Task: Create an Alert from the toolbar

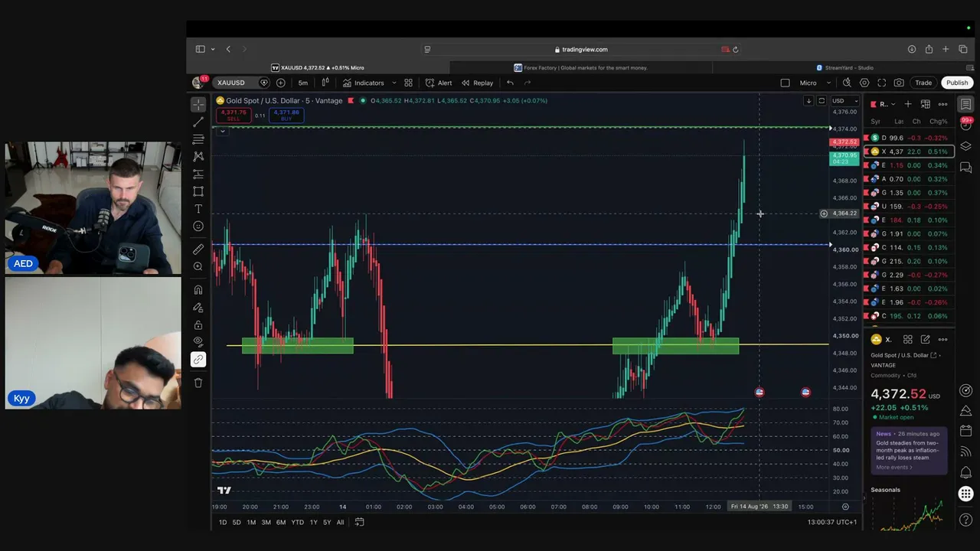Action: (439, 83)
